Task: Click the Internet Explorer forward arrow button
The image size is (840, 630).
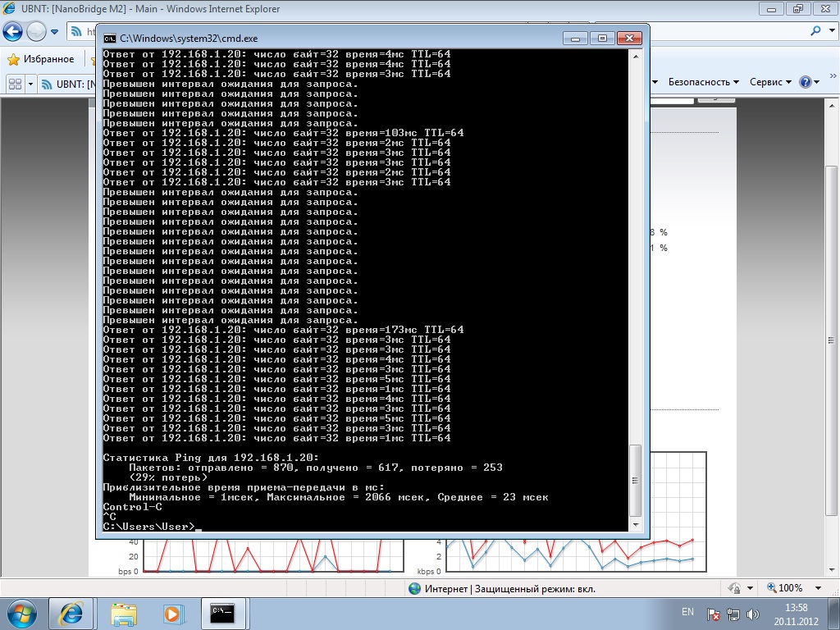Action: tap(36, 32)
